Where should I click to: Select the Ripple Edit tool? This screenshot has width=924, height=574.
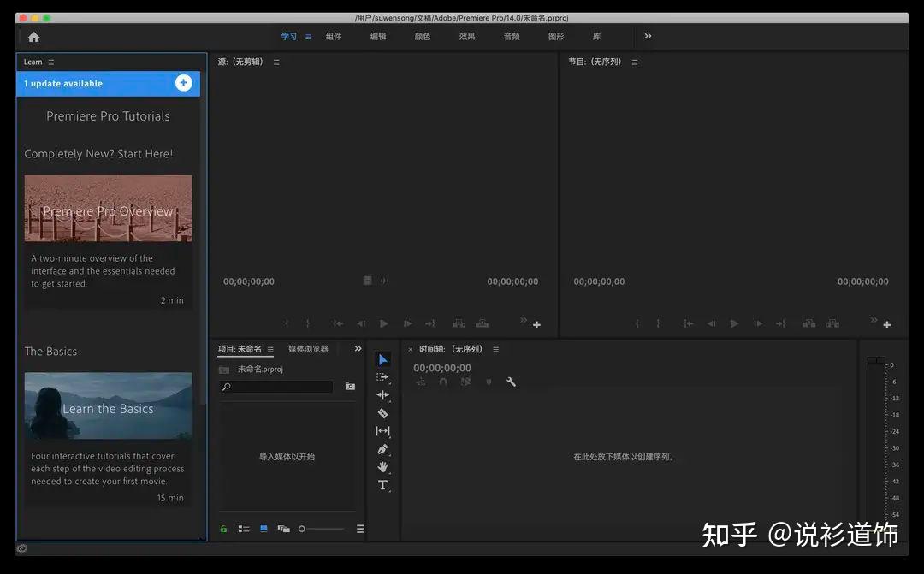383,395
